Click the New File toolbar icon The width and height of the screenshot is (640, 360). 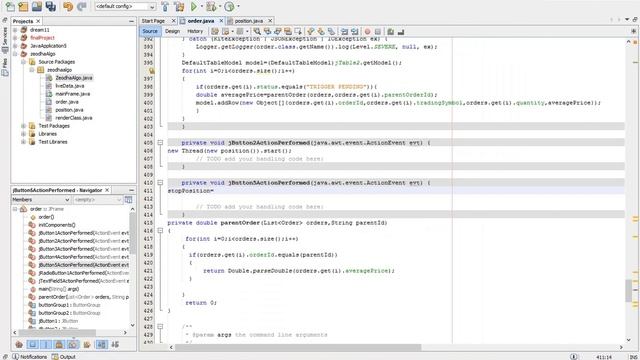10,7
